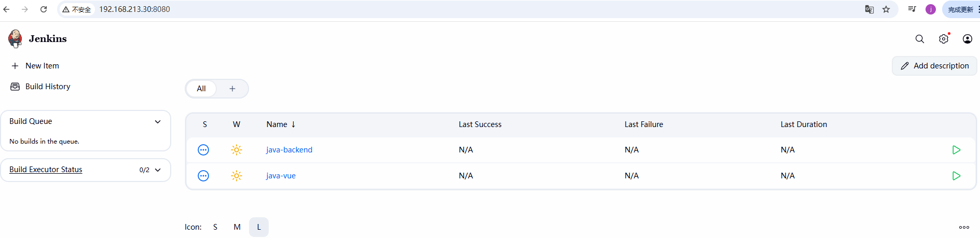Viewport: 980px width, 238px height.
Task: Collapse the Build Queue panel
Action: tap(158, 121)
